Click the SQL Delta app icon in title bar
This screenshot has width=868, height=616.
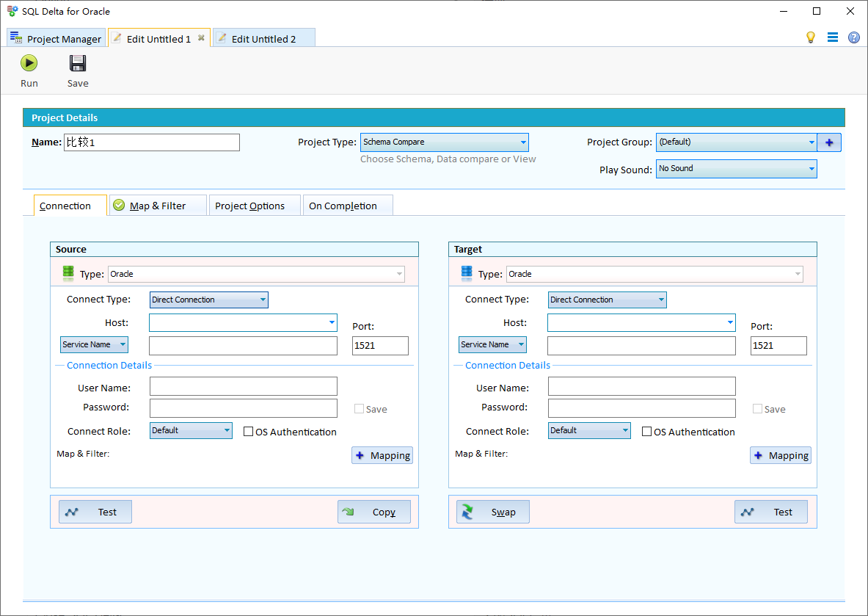12,11
